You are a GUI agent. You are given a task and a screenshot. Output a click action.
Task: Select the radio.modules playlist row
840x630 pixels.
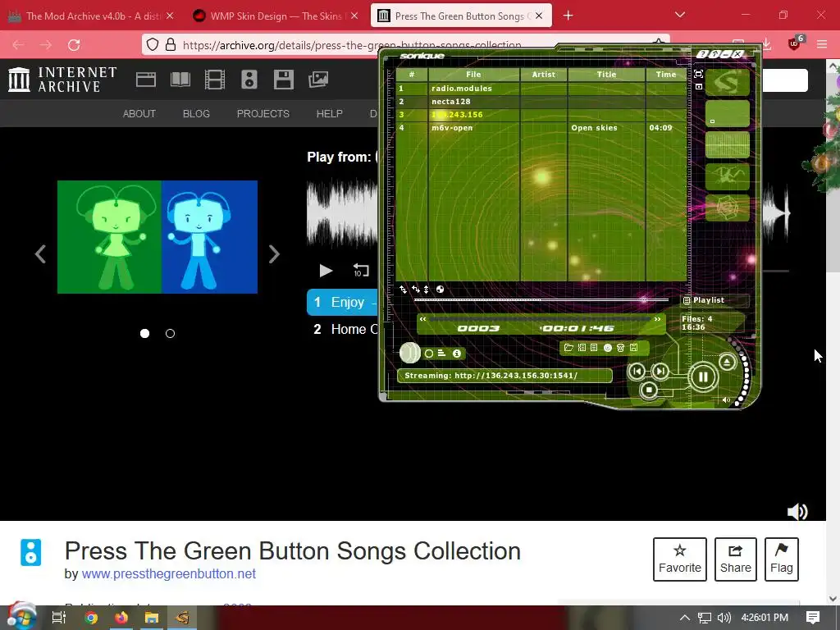(541, 89)
